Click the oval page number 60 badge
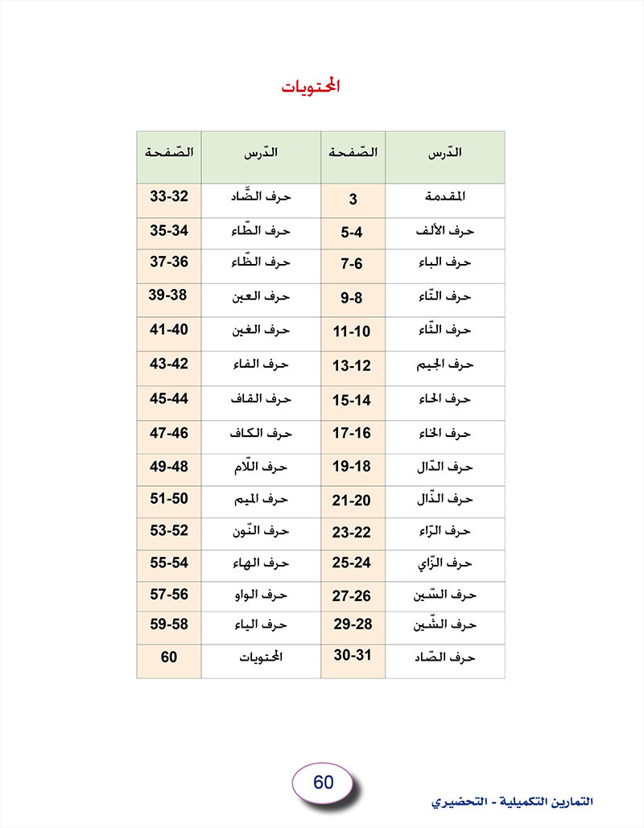The height and width of the screenshot is (828, 644). point(323,781)
